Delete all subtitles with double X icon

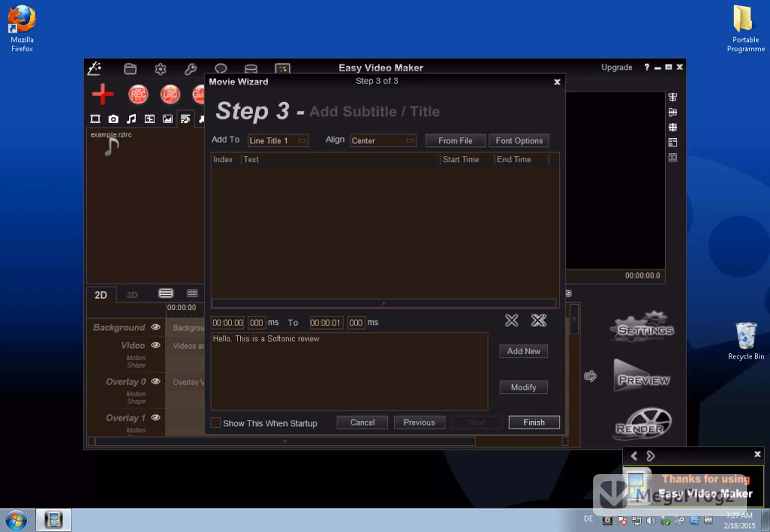point(539,320)
